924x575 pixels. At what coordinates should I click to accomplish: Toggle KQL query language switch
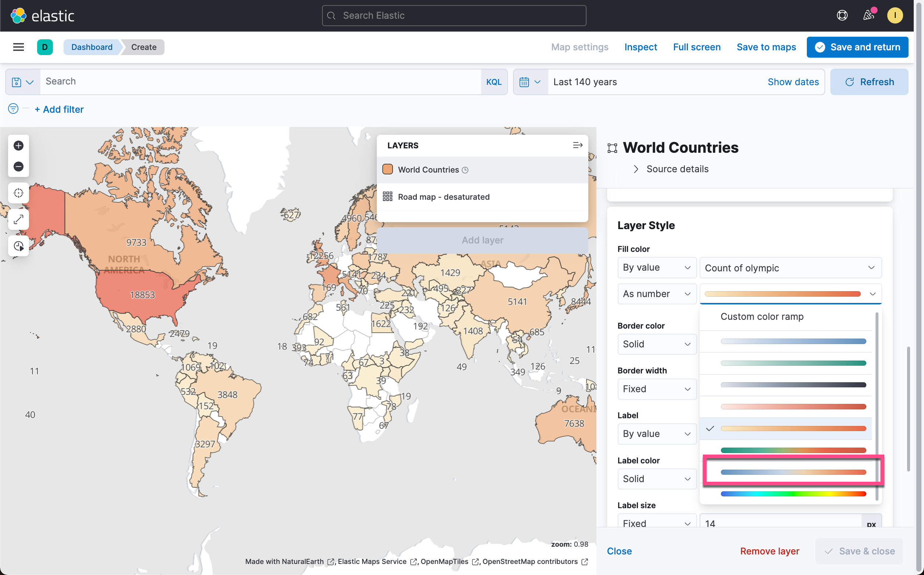(x=494, y=82)
